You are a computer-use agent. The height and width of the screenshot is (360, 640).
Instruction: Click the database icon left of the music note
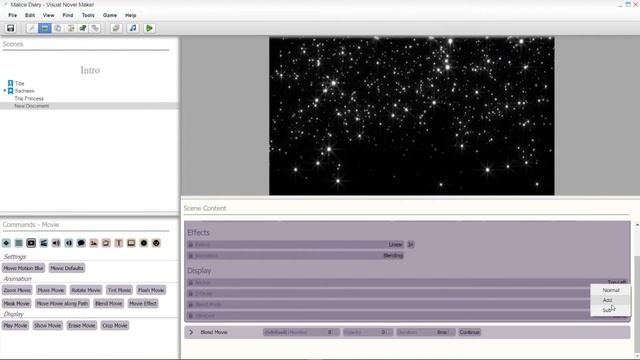(x=116, y=28)
